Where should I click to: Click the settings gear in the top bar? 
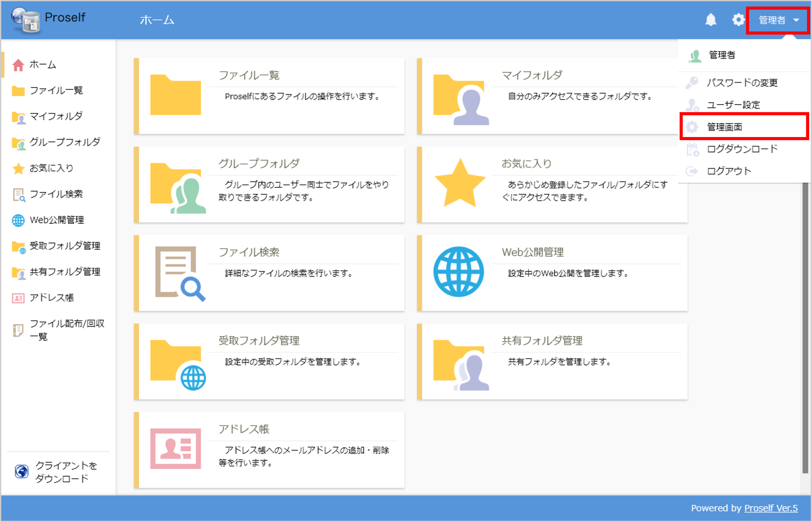(x=738, y=20)
